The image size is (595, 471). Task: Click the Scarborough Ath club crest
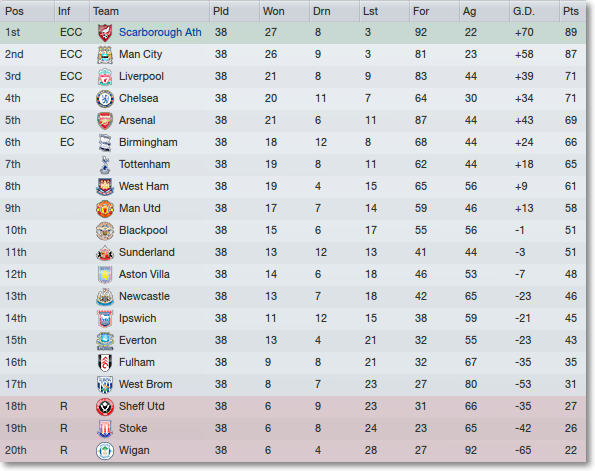(x=105, y=33)
